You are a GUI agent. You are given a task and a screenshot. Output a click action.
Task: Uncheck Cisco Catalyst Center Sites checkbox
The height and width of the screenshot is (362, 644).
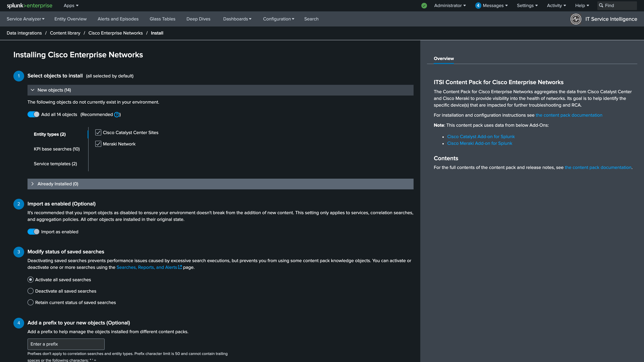(x=98, y=132)
